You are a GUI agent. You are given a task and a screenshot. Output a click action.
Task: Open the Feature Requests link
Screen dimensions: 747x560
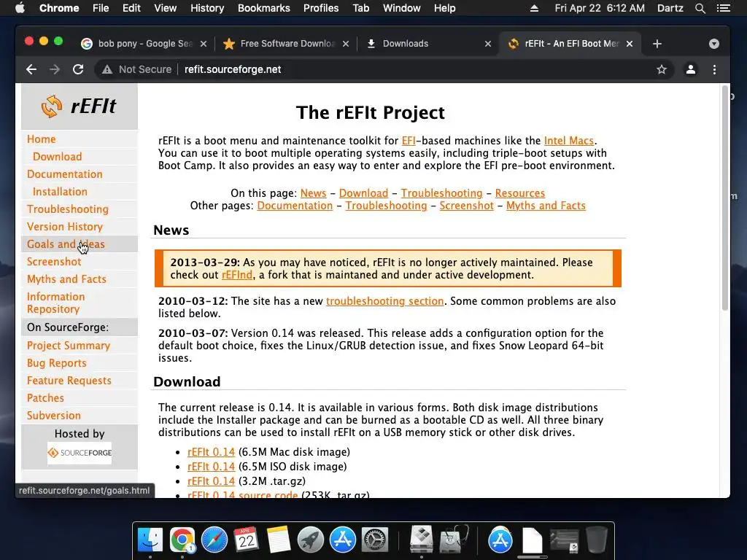click(69, 381)
